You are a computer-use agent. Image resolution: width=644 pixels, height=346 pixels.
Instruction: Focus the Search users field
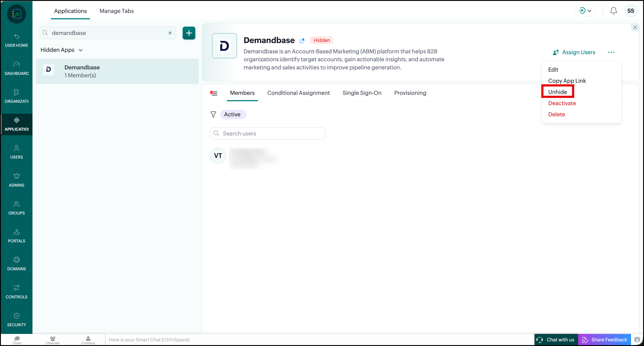pyautogui.click(x=268, y=133)
